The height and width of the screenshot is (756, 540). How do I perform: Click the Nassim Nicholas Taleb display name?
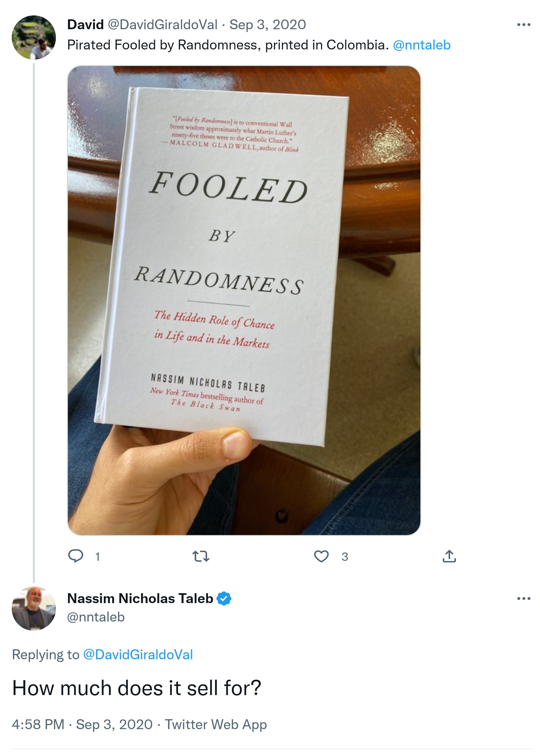[140, 598]
